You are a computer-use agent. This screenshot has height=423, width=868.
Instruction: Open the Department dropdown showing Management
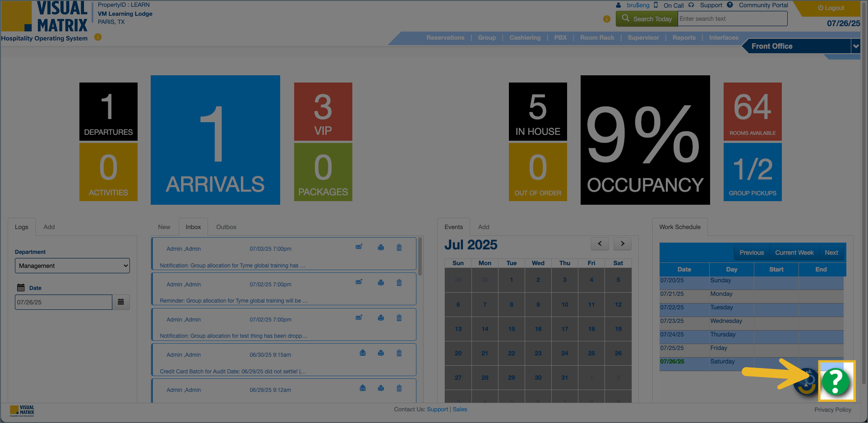(72, 266)
